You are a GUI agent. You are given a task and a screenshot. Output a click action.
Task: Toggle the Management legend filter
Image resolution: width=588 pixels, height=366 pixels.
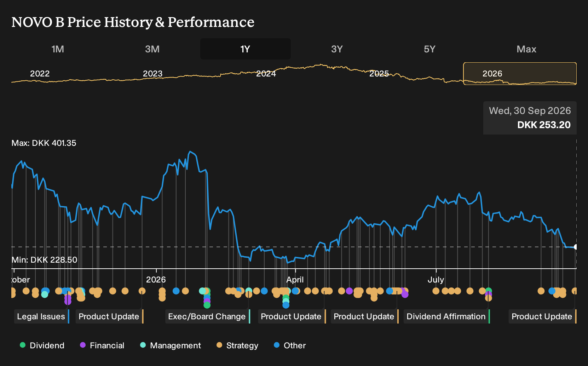pyautogui.click(x=171, y=345)
